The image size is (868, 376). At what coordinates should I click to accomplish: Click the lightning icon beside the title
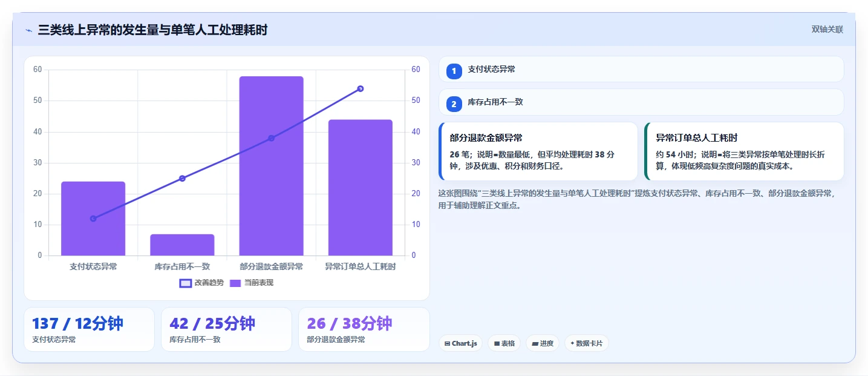point(28,30)
